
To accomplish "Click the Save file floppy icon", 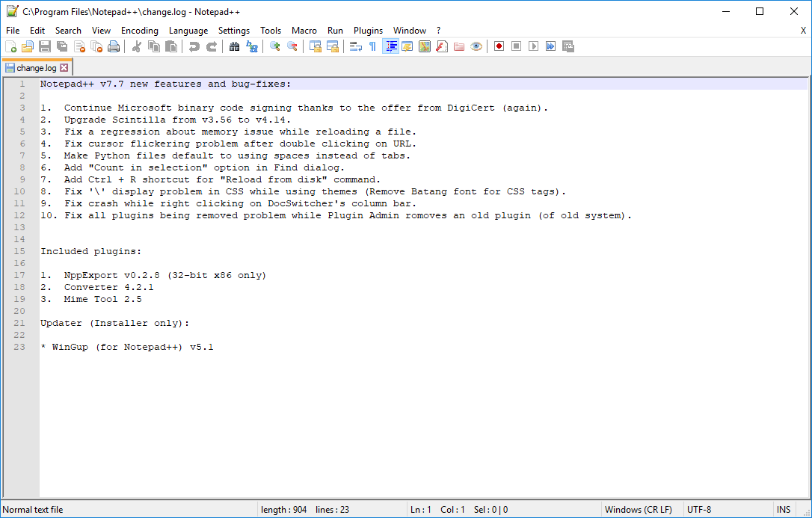I will [x=45, y=46].
